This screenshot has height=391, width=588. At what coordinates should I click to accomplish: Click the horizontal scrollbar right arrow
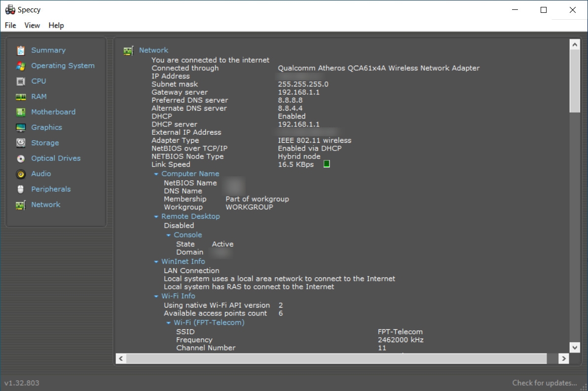click(564, 359)
